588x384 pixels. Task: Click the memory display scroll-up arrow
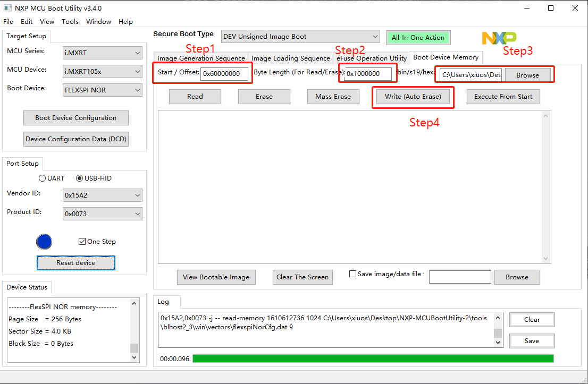[x=545, y=116]
